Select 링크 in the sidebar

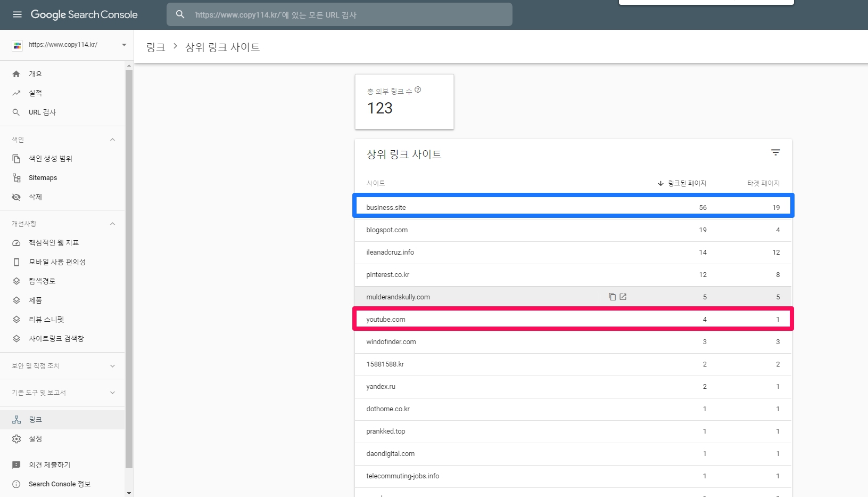point(62,420)
